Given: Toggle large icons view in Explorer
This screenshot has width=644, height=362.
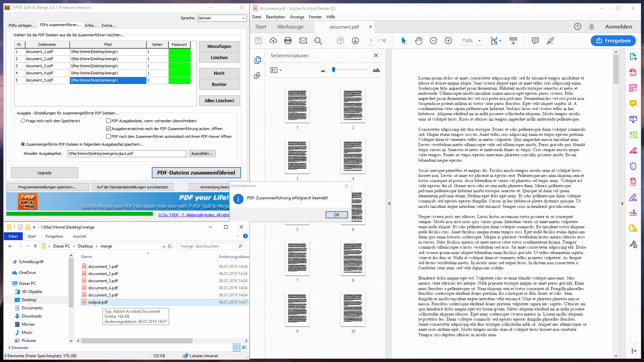Looking at the screenshot, I should pos(244,347).
